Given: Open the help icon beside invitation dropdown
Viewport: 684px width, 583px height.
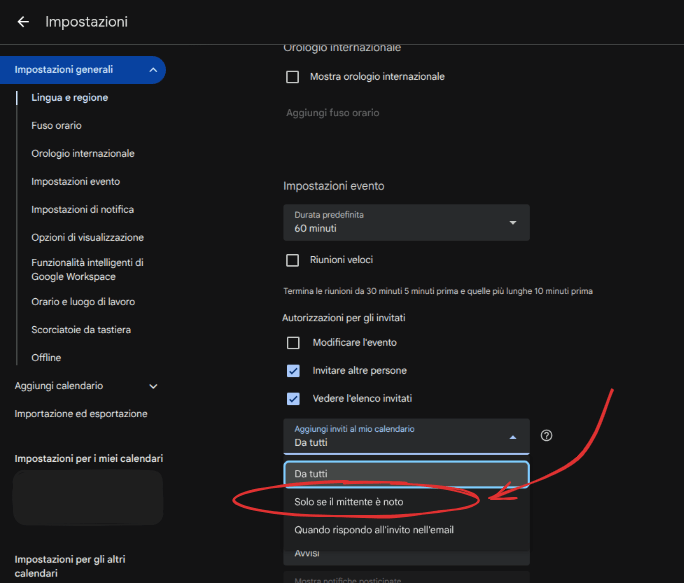Looking at the screenshot, I should pyautogui.click(x=547, y=436).
